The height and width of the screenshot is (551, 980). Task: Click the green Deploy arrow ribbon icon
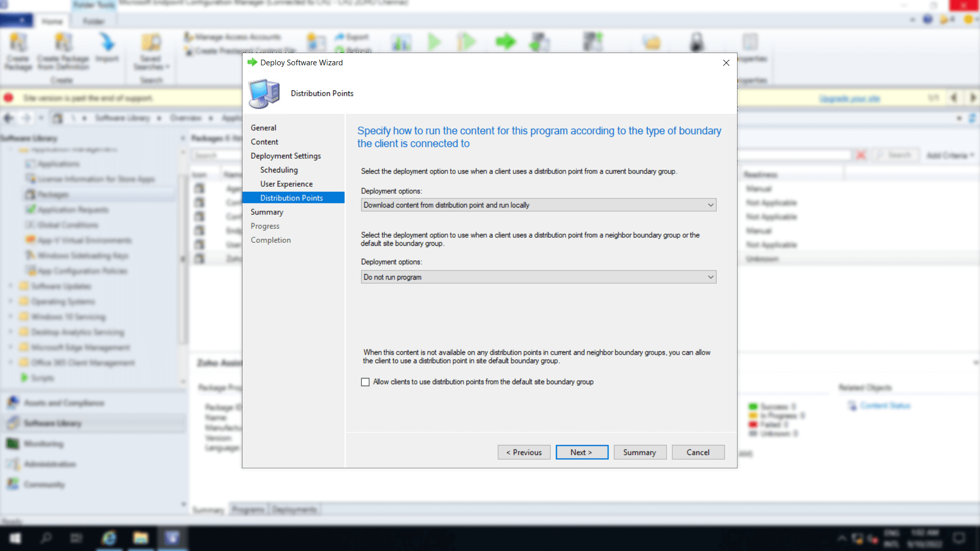(x=505, y=42)
